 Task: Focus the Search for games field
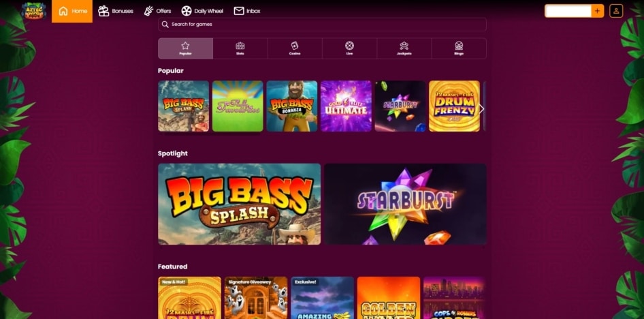[322, 25]
